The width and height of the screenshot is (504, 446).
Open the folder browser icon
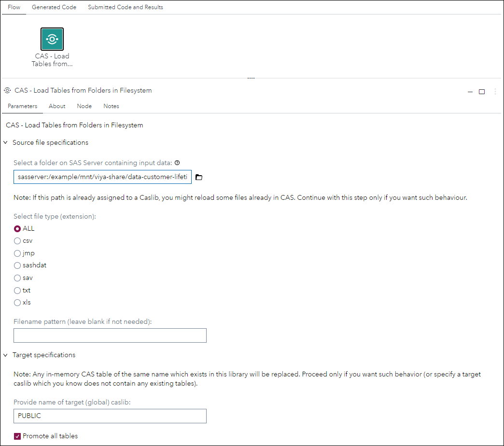click(x=199, y=177)
